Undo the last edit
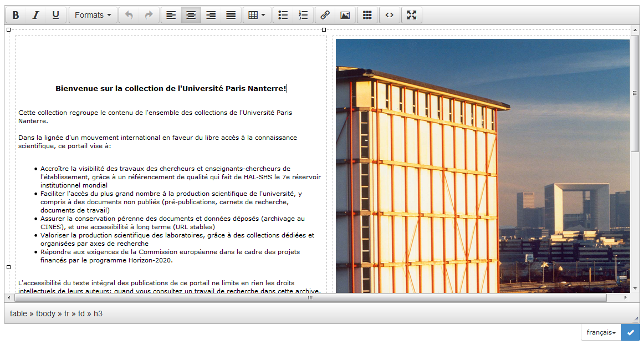Viewport: 644px width, 344px height. coord(129,15)
